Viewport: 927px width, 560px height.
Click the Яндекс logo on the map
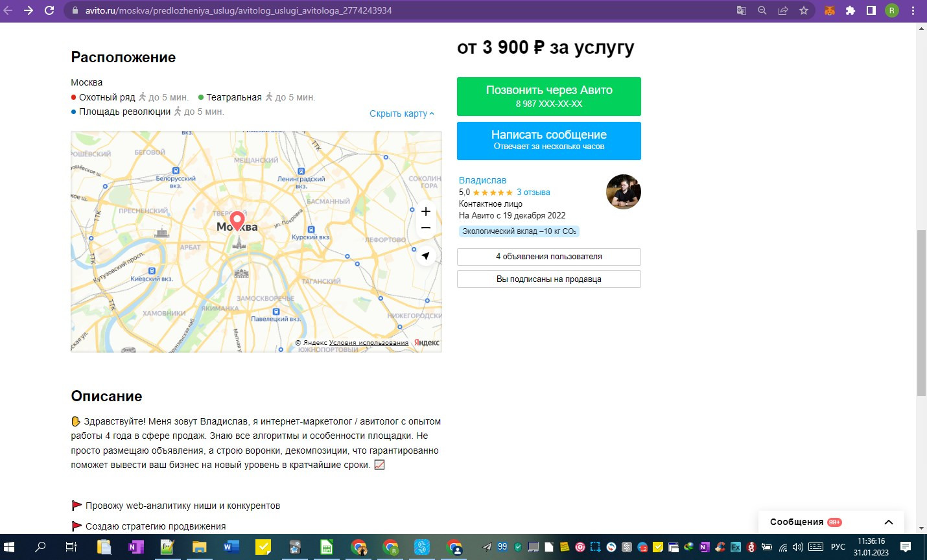(x=427, y=343)
